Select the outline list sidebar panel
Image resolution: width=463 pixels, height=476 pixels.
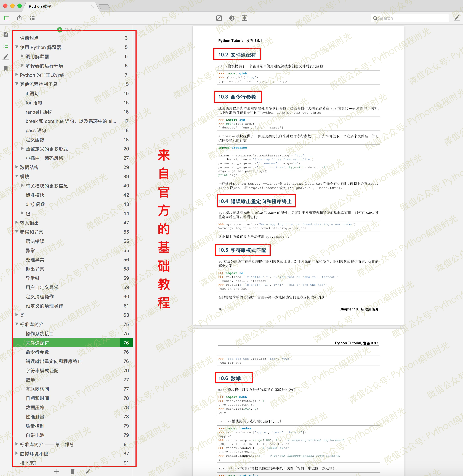pos(6,46)
